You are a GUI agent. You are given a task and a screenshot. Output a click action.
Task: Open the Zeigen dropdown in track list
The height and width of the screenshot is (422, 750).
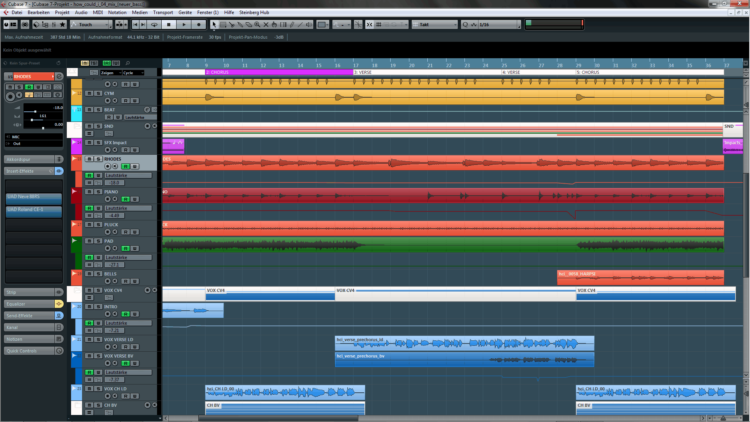tap(110, 73)
